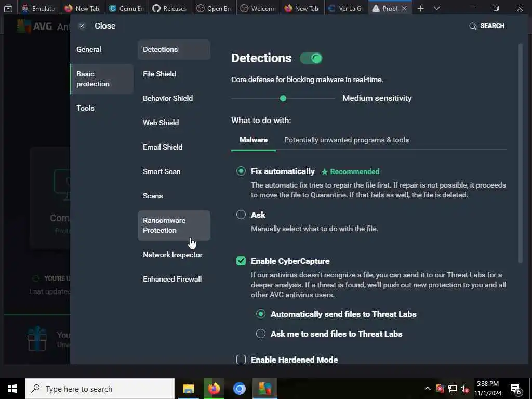Screen dimensions: 532x399
Task: Open File Shield settings
Action: pos(174,74)
